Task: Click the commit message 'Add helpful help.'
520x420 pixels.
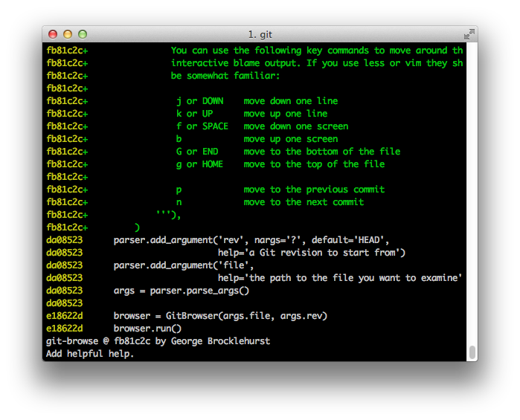Action: (x=90, y=354)
